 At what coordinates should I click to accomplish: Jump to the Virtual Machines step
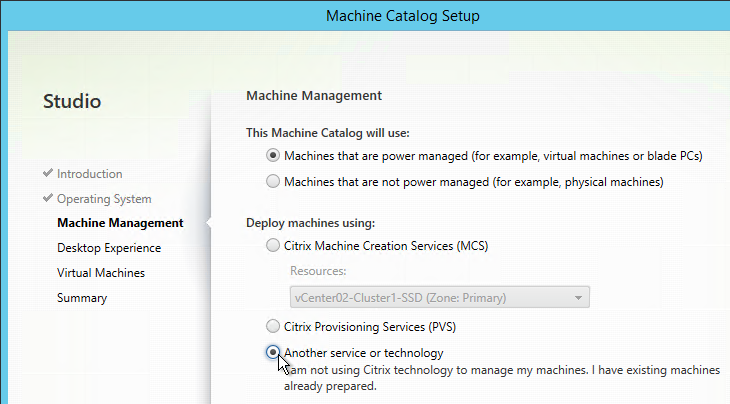(x=101, y=273)
